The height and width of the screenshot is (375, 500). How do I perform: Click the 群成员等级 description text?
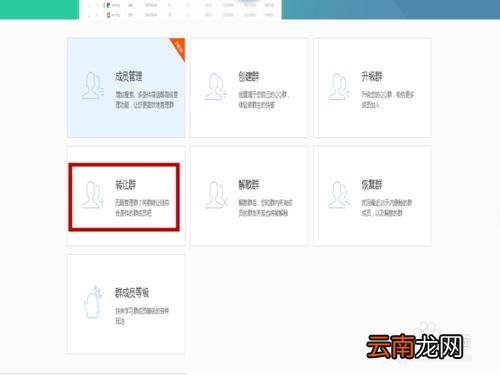[142, 316]
